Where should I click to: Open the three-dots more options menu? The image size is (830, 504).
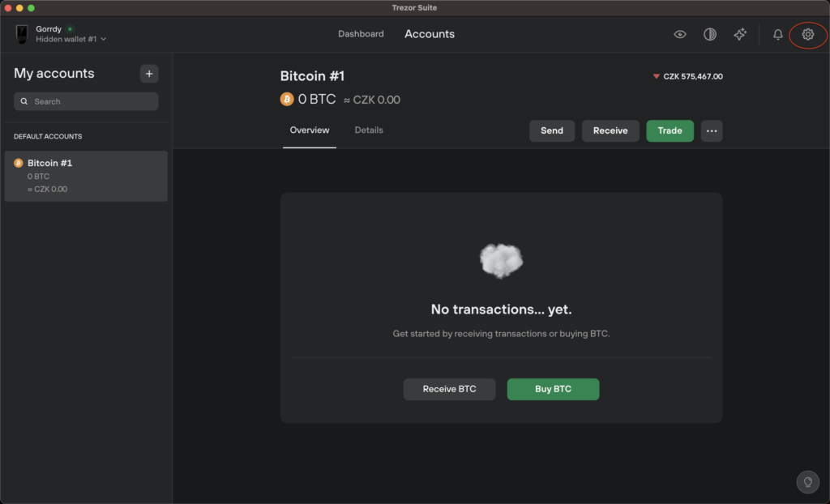click(712, 130)
